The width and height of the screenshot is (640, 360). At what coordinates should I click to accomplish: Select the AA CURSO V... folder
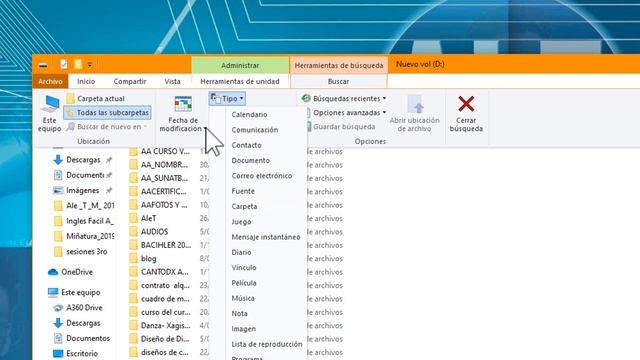(x=160, y=151)
